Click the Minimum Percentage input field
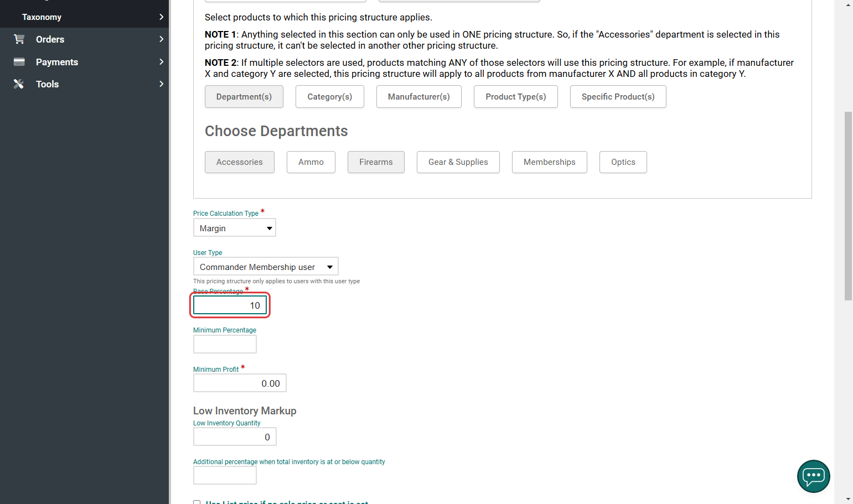The image size is (853, 504). [225, 344]
